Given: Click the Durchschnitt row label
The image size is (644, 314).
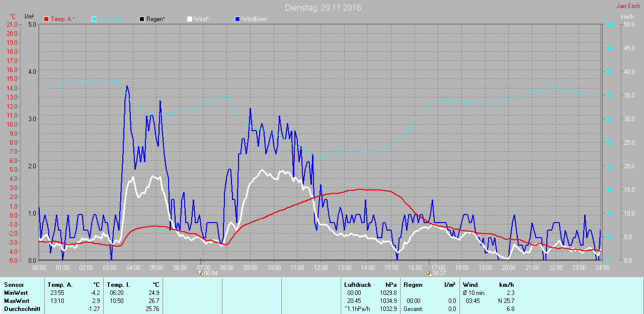Looking at the screenshot, I should point(22,309).
